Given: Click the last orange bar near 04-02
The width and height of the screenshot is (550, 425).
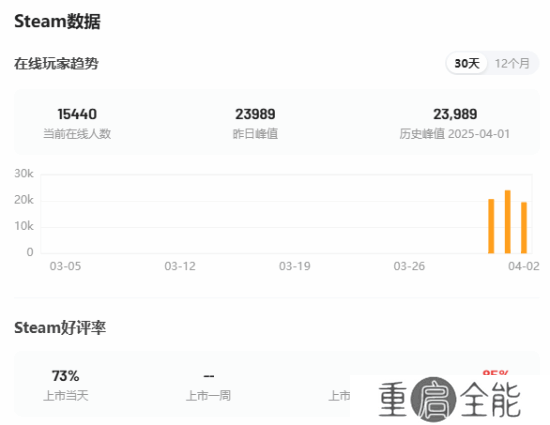Looking at the screenshot, I should 524,228.
